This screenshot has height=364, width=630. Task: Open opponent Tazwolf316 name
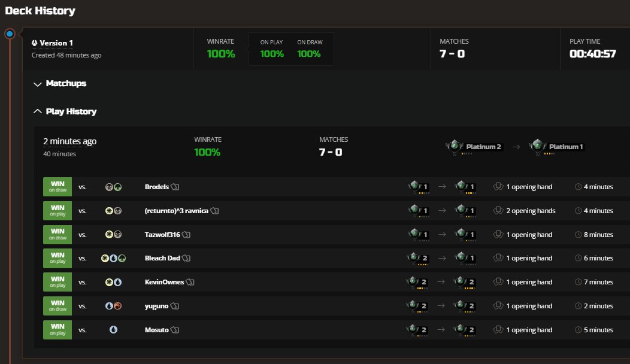pyautogui.click(x=162, y=235)
